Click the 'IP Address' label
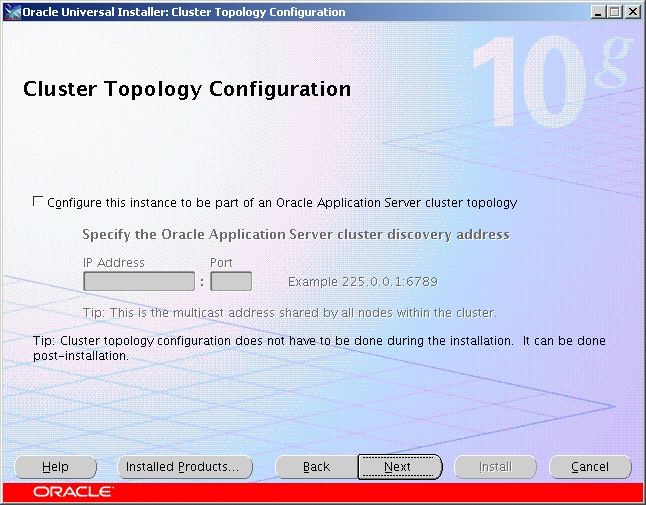The height and width of the screenshot is (505, 646). click(114, 263)
